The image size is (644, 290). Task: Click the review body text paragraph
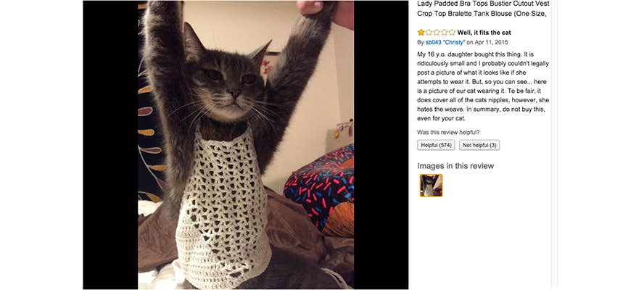coord(483,86)
